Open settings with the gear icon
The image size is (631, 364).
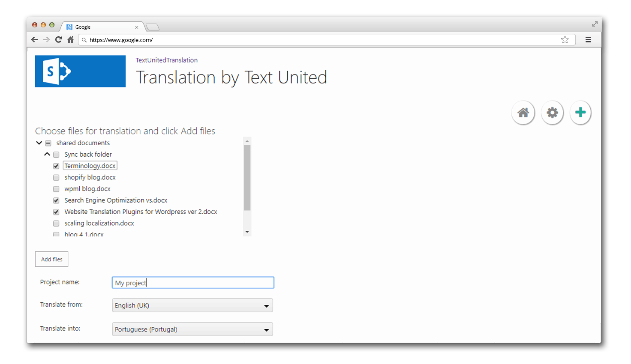552,113
